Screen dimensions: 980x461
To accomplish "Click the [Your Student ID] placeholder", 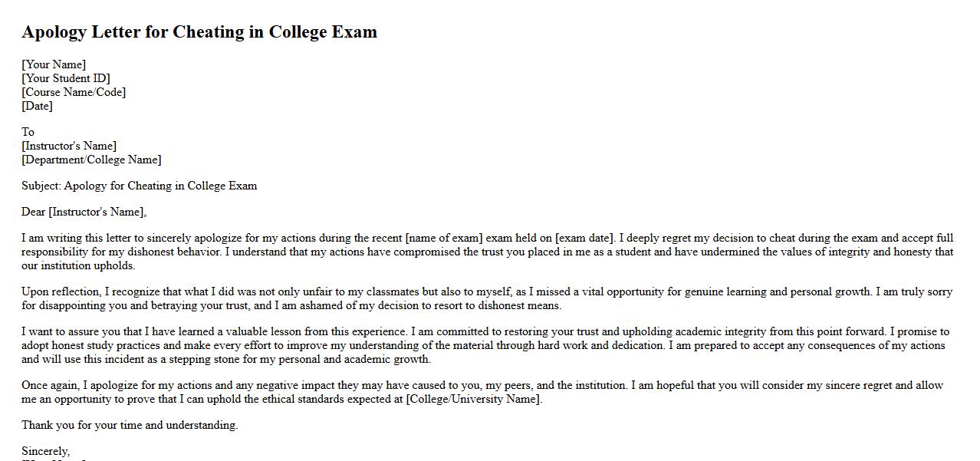I will click(66, 78).
